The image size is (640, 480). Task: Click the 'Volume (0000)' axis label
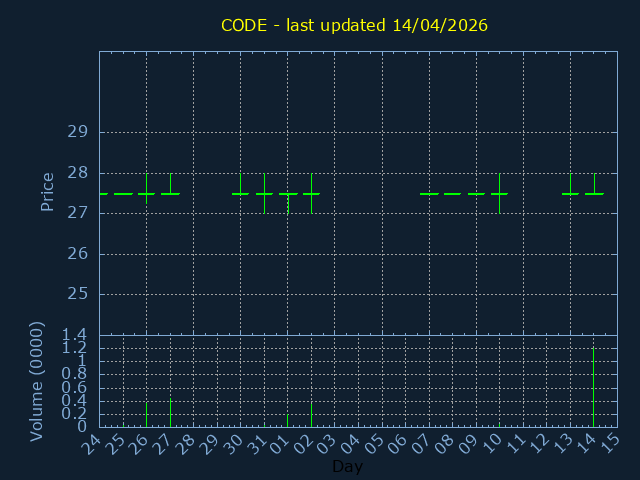37,381
